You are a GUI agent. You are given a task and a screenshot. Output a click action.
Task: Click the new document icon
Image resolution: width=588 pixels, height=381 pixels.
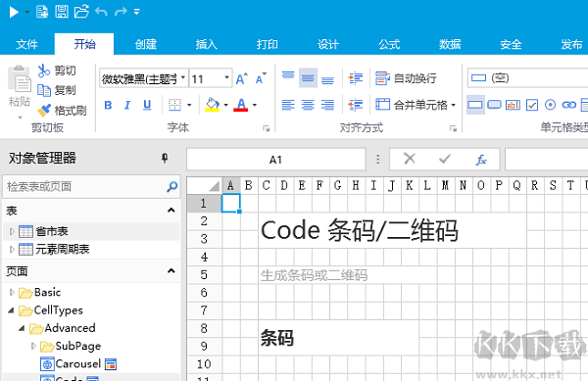coord(42,12)
